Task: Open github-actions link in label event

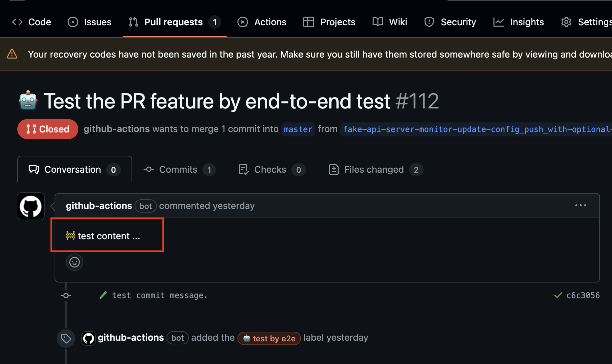Action: 131,338
